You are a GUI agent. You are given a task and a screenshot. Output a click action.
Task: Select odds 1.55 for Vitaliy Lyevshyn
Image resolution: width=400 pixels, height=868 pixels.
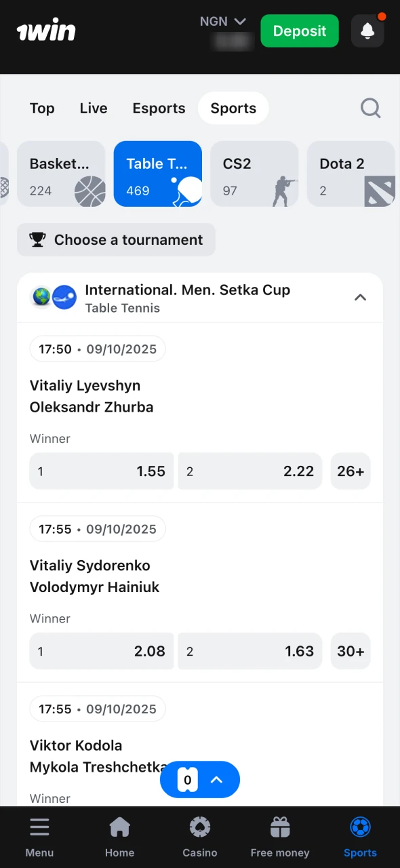coord(101,471)
